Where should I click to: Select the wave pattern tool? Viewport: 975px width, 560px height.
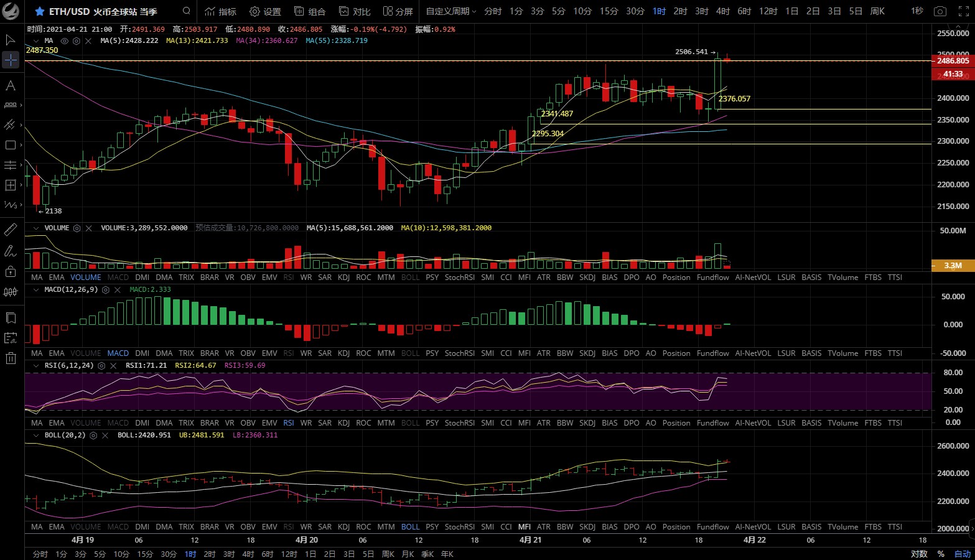11,205
